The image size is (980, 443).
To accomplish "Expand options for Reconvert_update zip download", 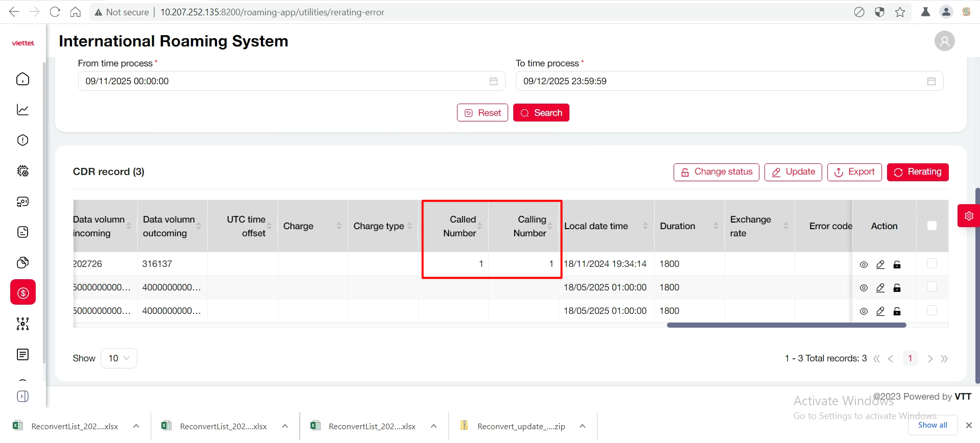I will tap(582, 426).
